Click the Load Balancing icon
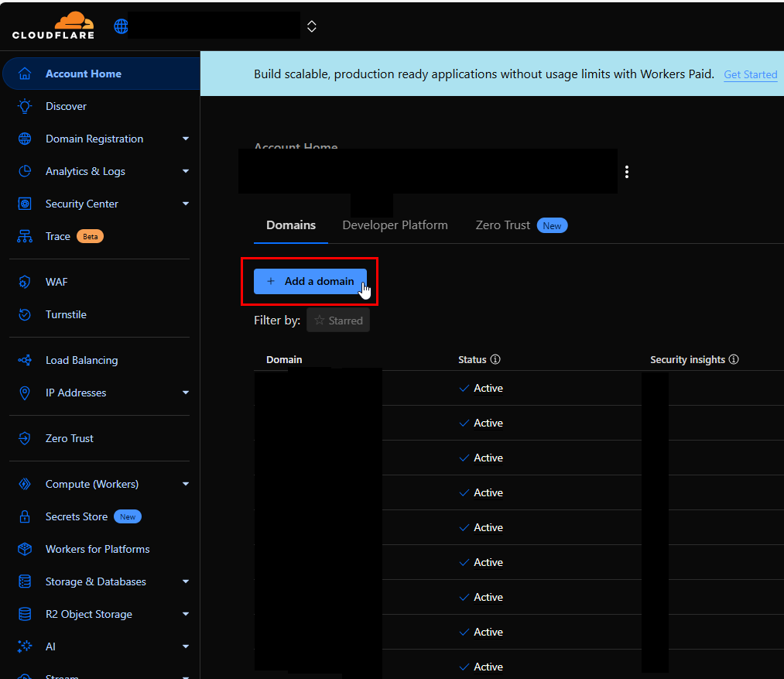Viewport: 784px width, 679px height. tap(25, 360)
